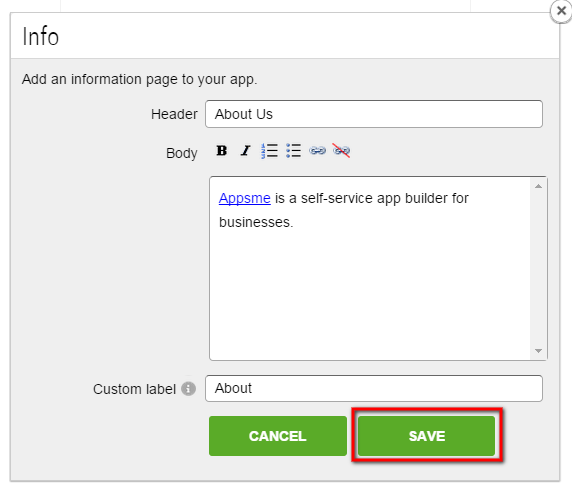Click the body editor scroll down arrow
Viewport: 572px width, 494px height.
(x=538, y=351)
